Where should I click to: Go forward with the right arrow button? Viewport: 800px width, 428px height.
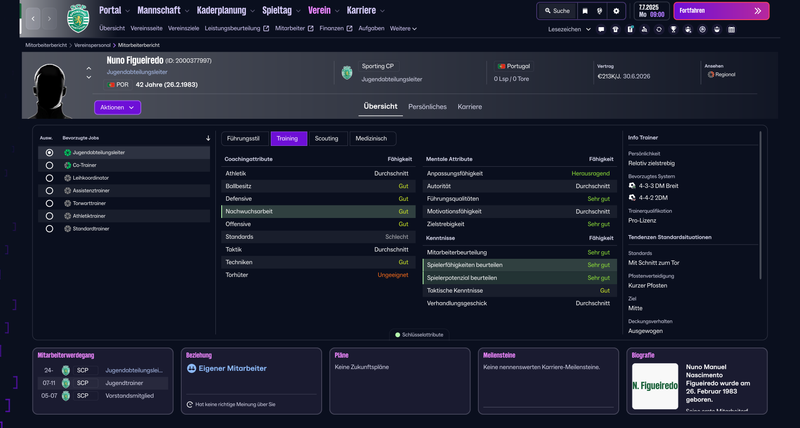point(49,18)
